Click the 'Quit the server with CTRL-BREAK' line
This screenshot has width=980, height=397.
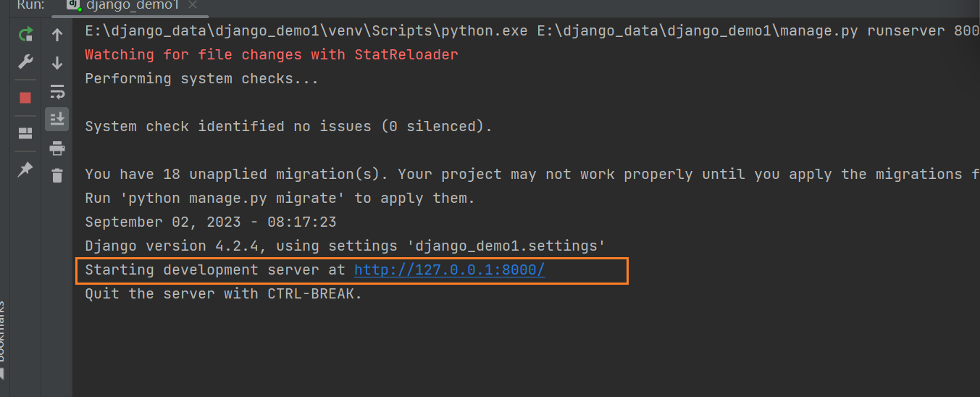(223, 294)
